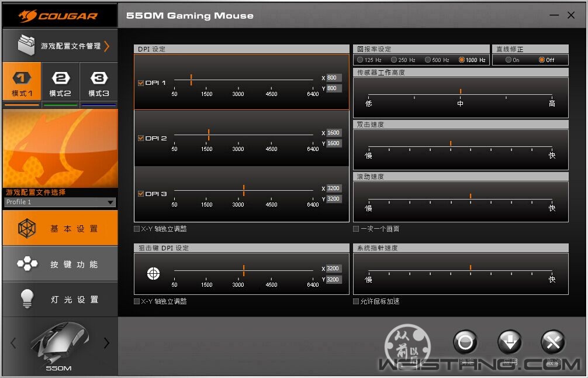Click the X Cancel button
The image size is (588, 378).
(553, 342)
